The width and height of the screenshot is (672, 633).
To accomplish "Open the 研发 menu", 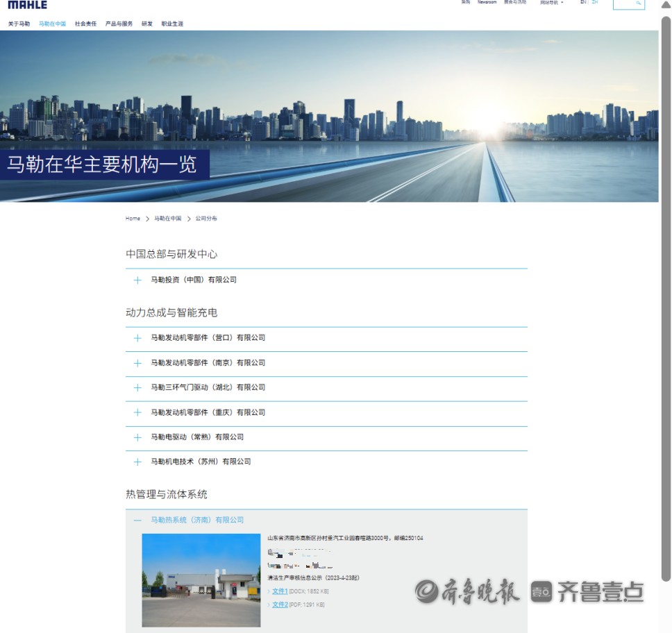I will (147, 24).
